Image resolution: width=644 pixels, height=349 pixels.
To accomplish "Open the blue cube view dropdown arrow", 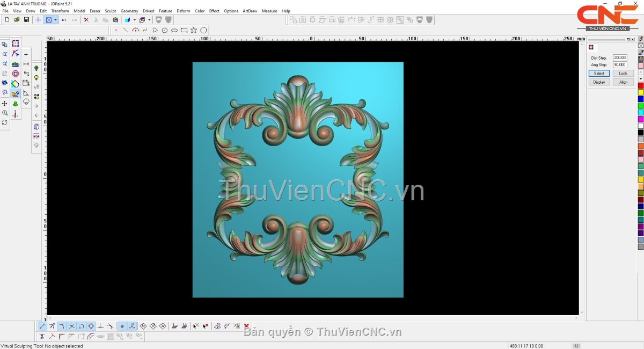I will (134, 20).
